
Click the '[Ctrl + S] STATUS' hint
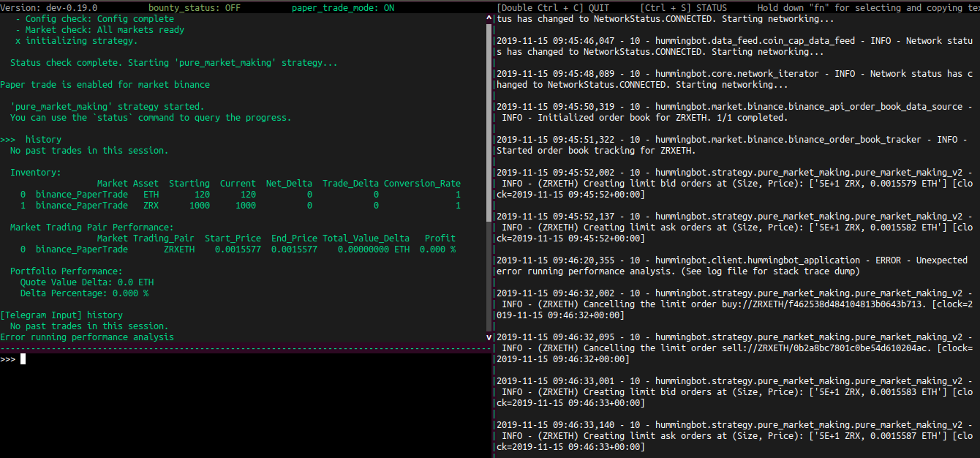683,8
